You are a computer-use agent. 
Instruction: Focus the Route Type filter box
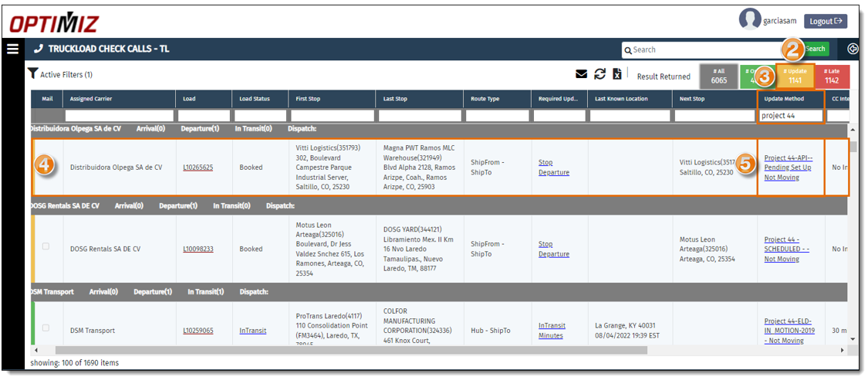tap(497, 116)
